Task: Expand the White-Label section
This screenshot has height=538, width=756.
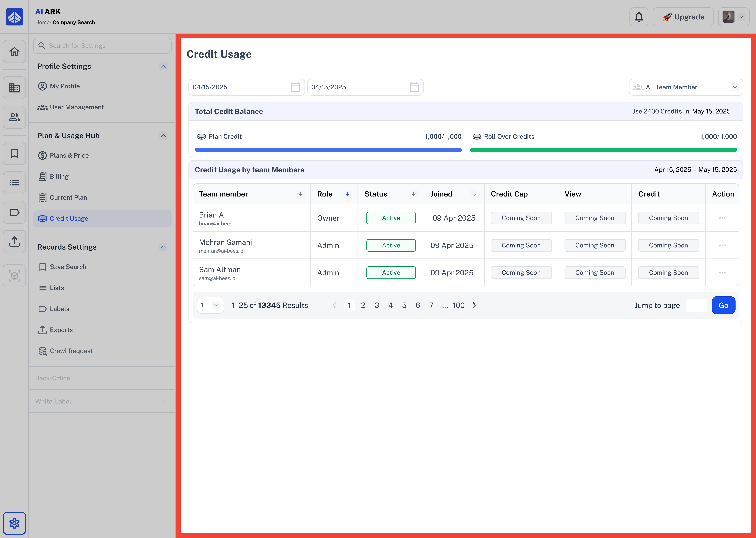Action: pos(102,401)
